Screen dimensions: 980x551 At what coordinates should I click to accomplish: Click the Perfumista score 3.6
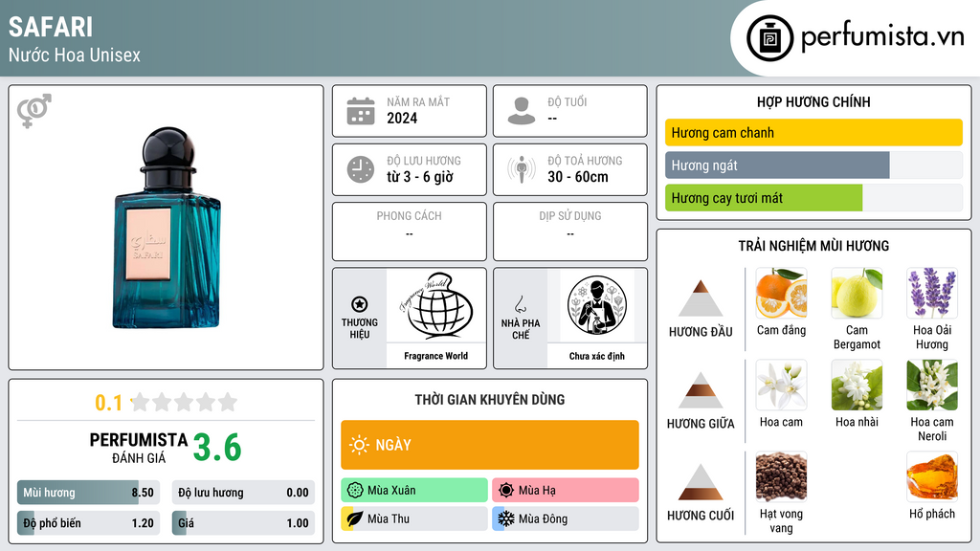tap(217, 448)
